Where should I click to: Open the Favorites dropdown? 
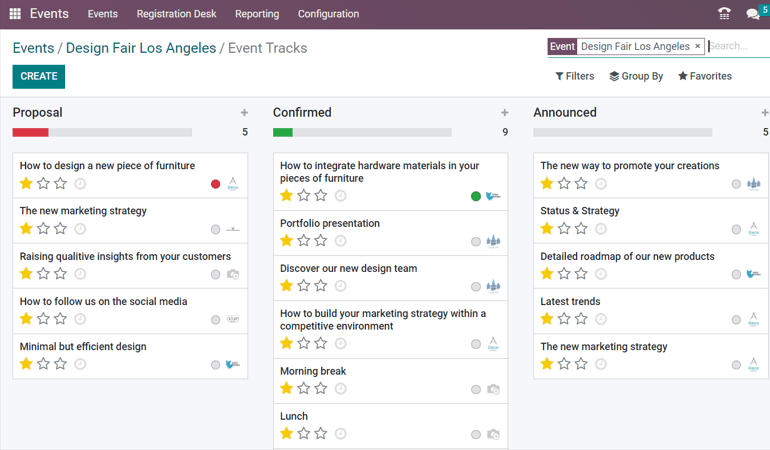(x=705, y=76)
